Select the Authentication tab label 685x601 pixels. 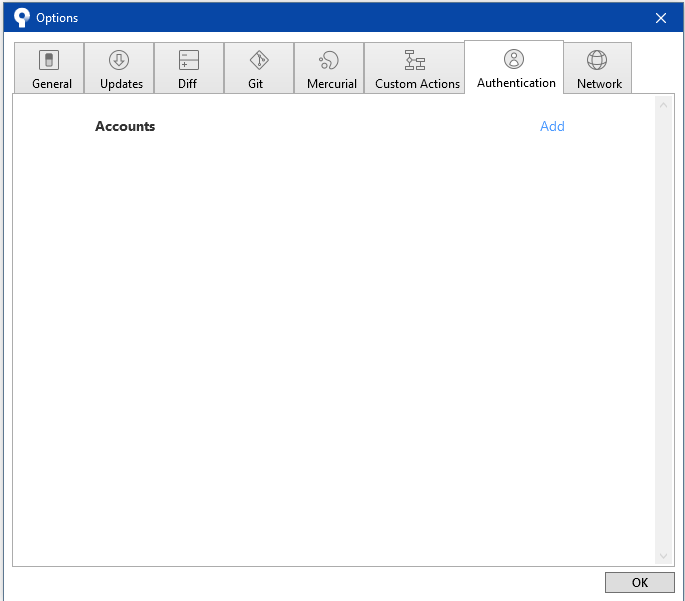(516, 83)
